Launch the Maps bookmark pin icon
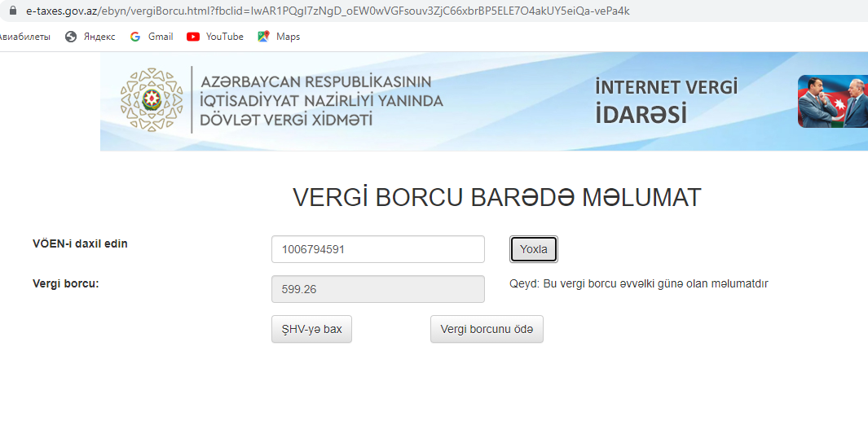This screenshot has width=868, height=421. click(263, 37)
